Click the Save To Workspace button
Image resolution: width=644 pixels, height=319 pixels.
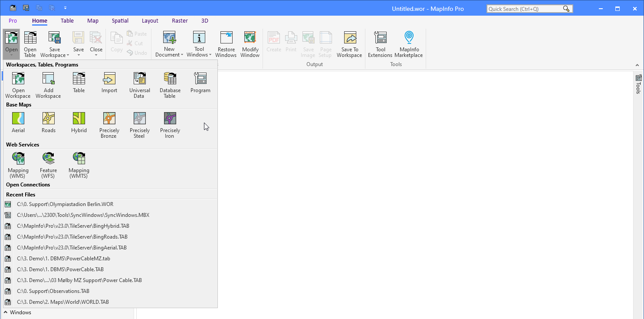coord(349,43)
